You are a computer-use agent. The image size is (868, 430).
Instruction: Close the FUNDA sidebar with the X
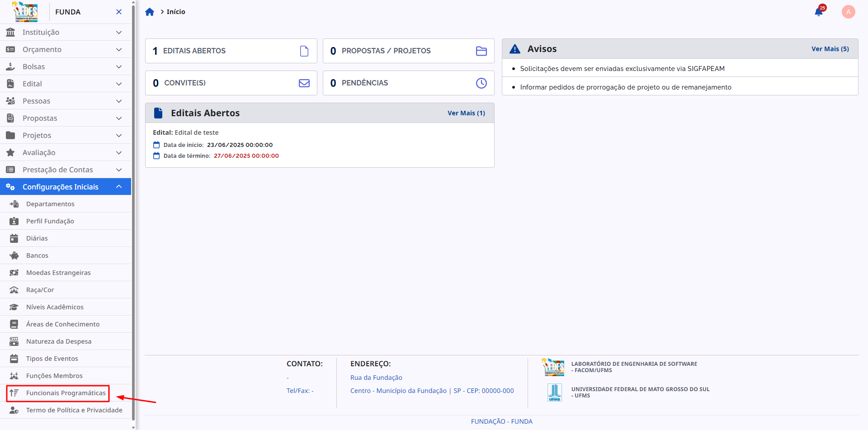118,12
